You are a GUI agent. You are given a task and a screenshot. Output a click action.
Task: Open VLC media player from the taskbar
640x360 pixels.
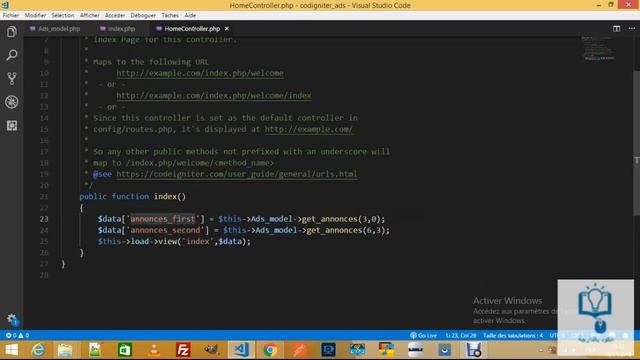pyautogui.click(x=154, y=350)
